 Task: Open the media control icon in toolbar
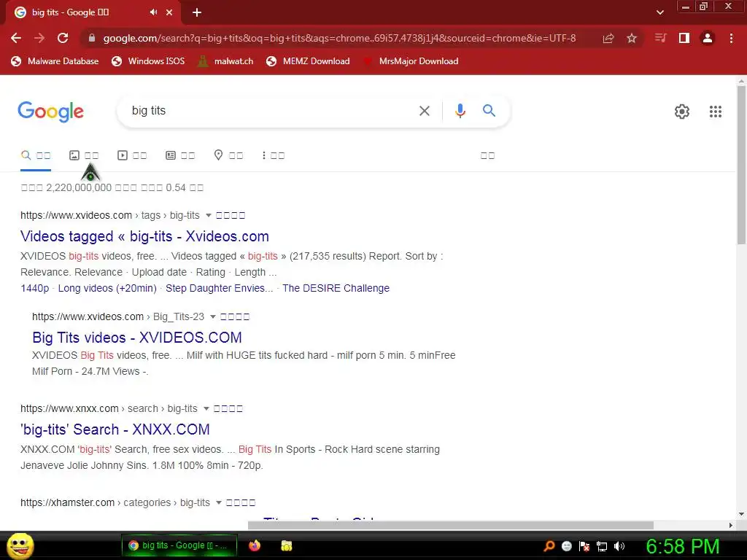tap(660, 38)
